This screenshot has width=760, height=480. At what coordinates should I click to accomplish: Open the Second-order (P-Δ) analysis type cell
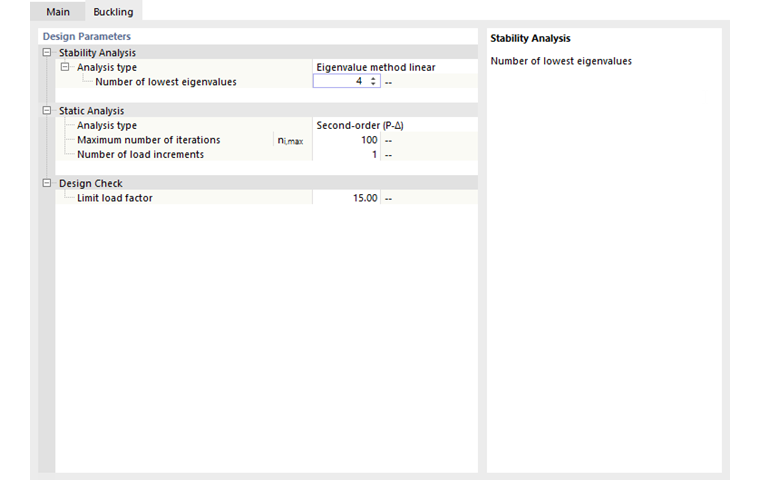pos(395,125)
